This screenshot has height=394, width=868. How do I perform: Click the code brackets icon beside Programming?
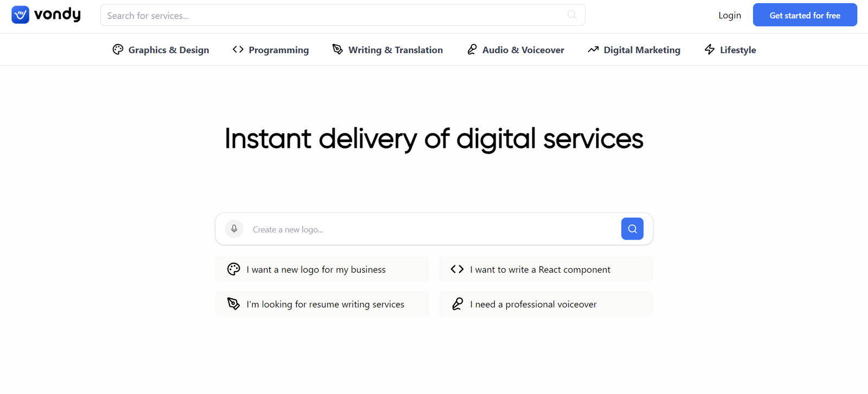click(x=238, y=49)
